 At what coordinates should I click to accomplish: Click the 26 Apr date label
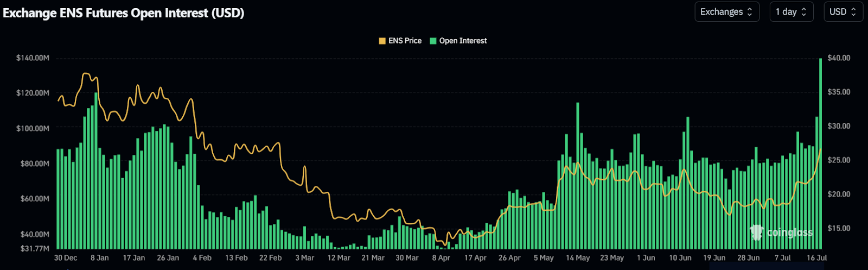coord(510,258)
